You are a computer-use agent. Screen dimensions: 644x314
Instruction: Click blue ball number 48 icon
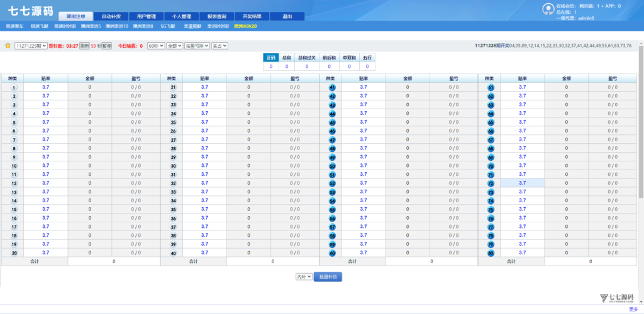(x=332, y=148)
